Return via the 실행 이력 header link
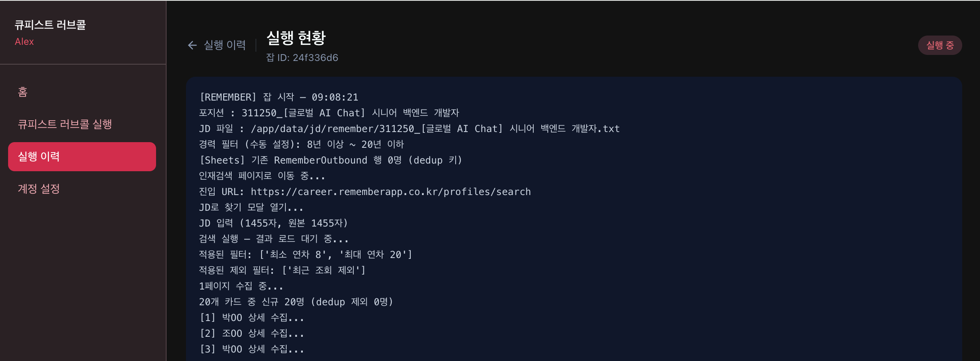980x361 pixels. [224, 45]
